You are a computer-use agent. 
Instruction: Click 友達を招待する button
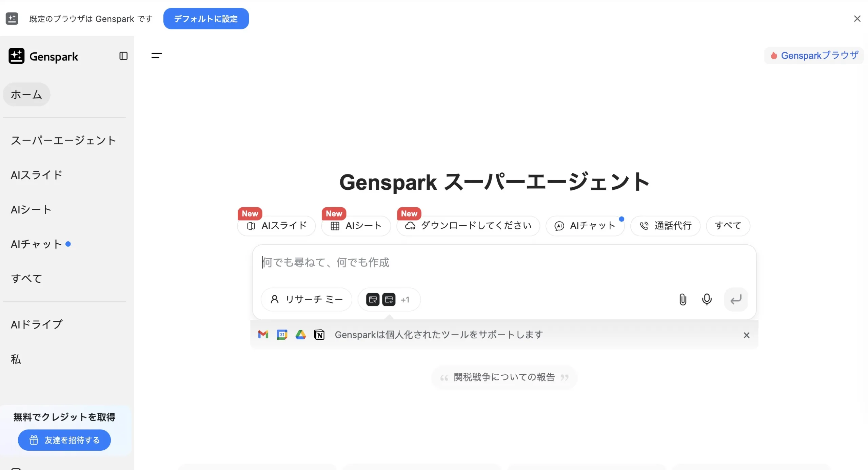pos(64,440)
